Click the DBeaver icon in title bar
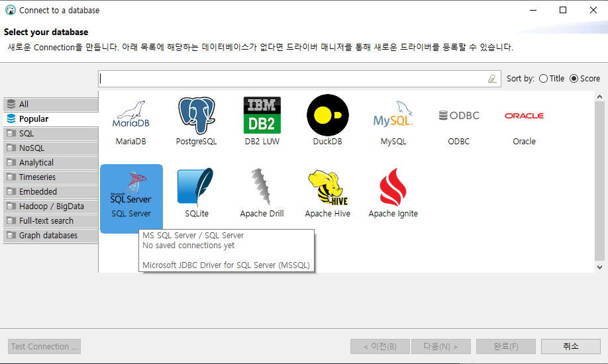The image size is (608, 364). (x=11, y=11)
